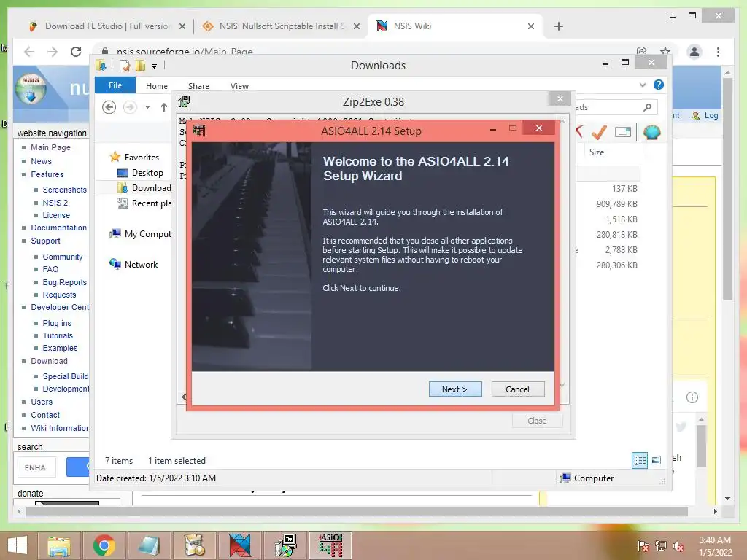747x560 pixels.
Task: Switch Explorer to large icons view
Action: tap(656, 460)
